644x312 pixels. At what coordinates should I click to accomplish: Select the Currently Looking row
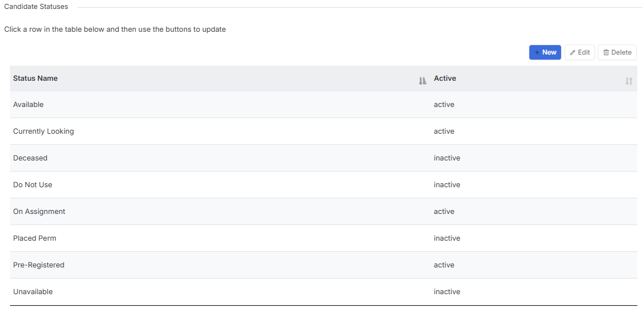(x=323, y=131)
